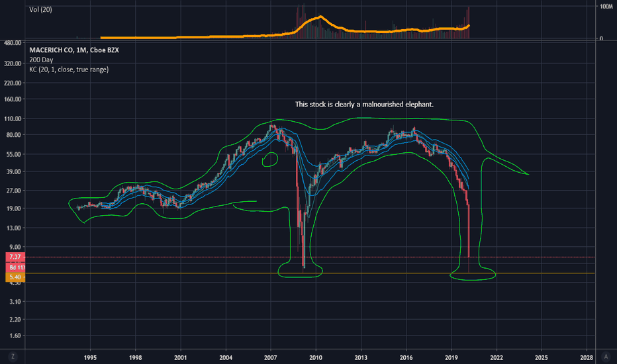This screenshot has height=364, width=617.
Task: Click the 2001 label on the time axis
Action: [x=181, y=357]
